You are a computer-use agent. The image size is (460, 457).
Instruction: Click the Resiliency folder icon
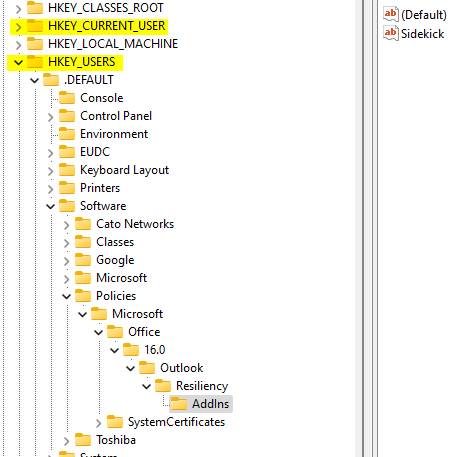[163, 385]
